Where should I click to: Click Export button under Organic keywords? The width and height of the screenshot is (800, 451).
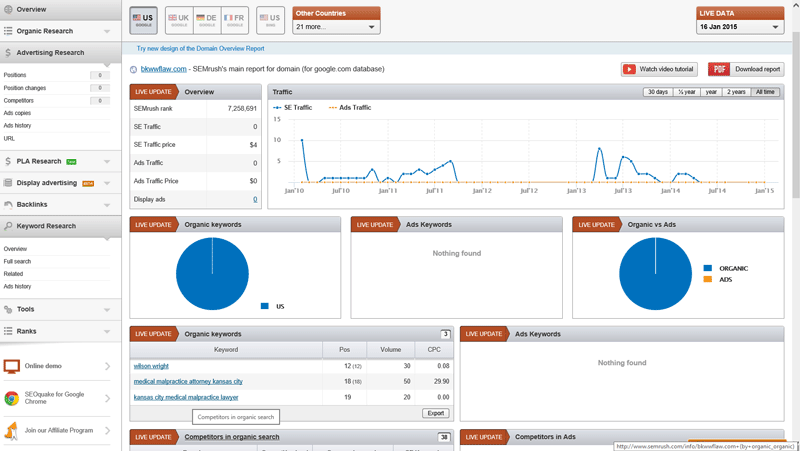click(436, 413)
